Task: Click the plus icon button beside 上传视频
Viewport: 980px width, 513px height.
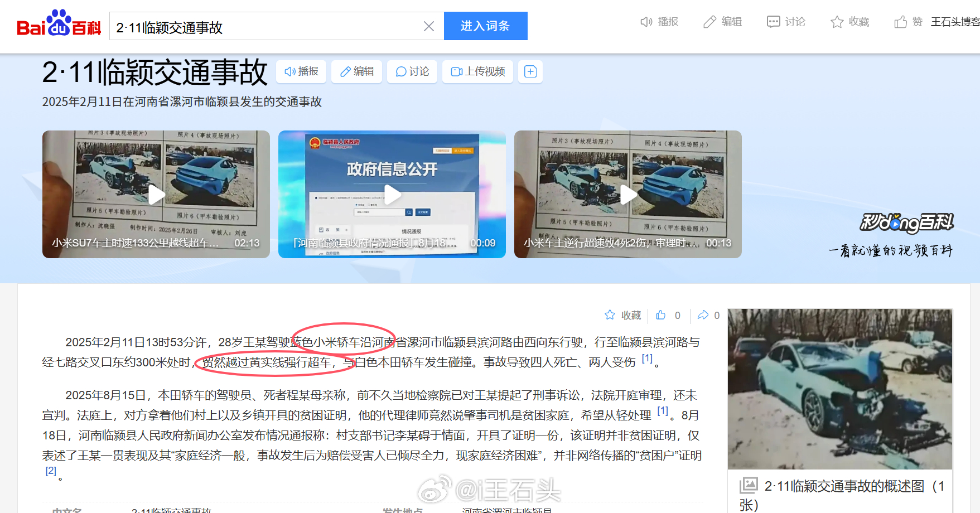Action: tap(530, 71)
